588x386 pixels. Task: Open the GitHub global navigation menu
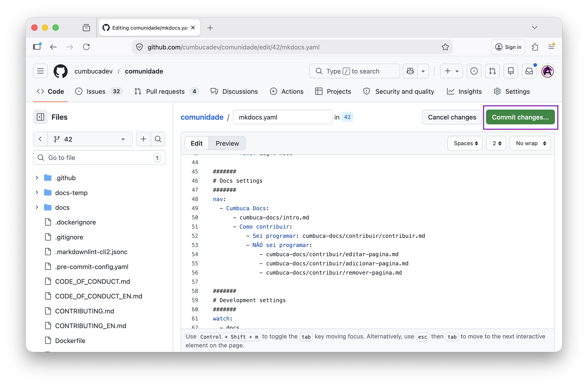point(40,71)
